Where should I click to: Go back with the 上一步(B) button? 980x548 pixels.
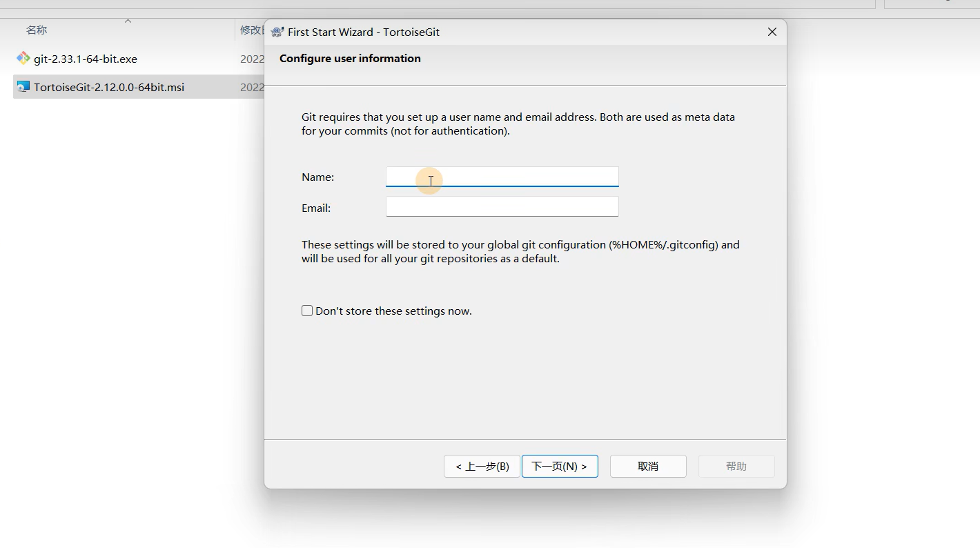[x=482, y=466]
